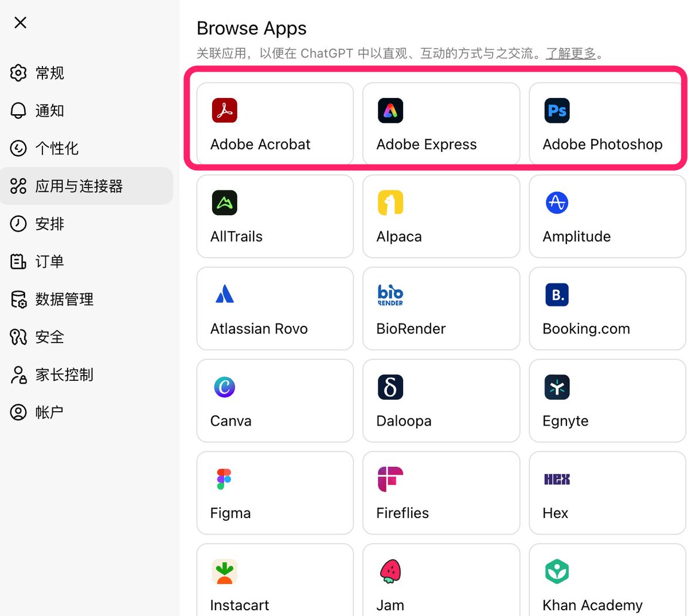Screen dimensions: 688x616
Task: Follow the 了解更多 link
Action: (x=571, y=53)
